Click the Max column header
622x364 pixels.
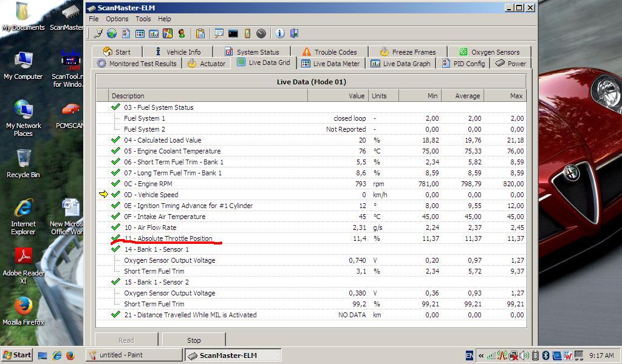point(505,95)
